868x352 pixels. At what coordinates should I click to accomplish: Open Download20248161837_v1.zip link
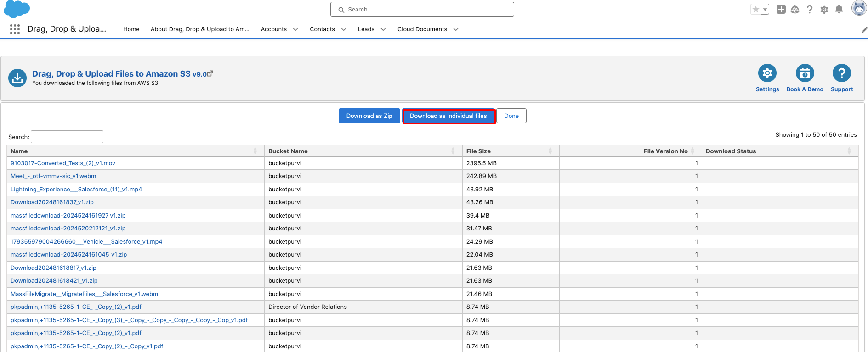tap(52, 202)
